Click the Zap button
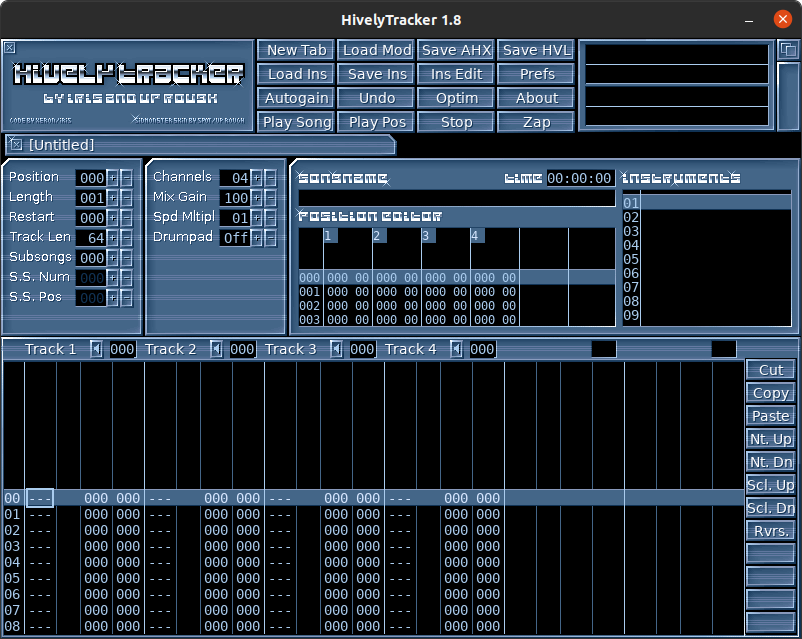 536,122
